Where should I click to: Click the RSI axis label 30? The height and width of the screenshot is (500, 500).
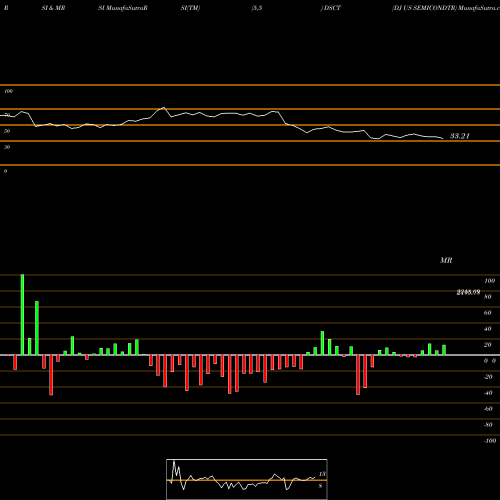7,147
